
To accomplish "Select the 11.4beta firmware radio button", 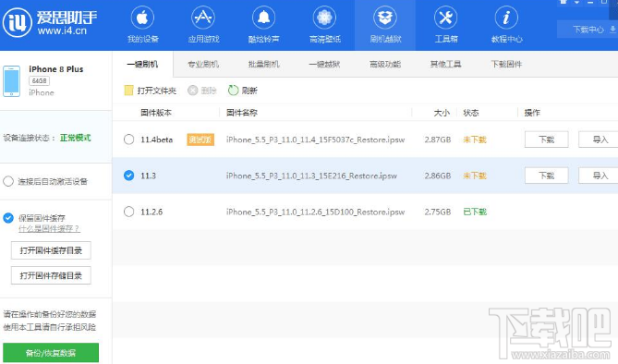I will point(129,140).
